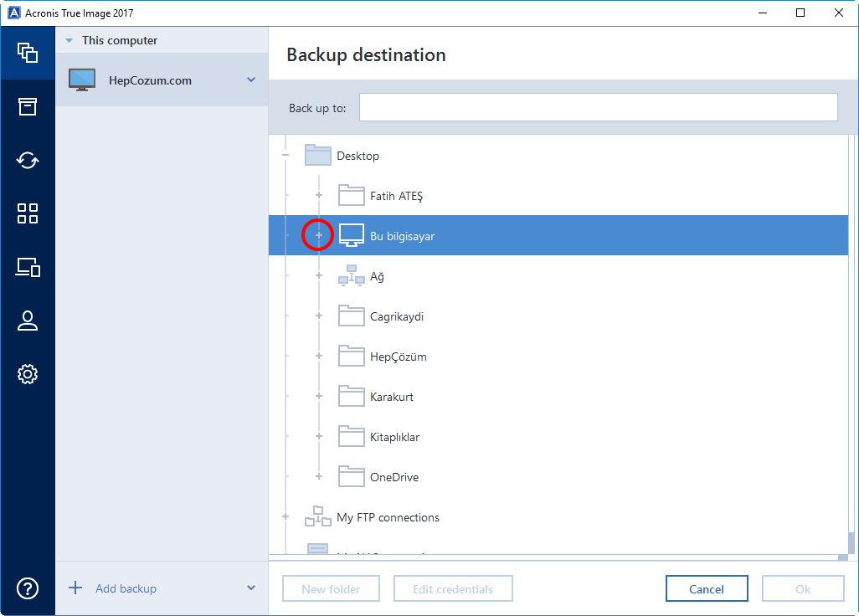Click the Desktop folder icon

tap(318, 155)
